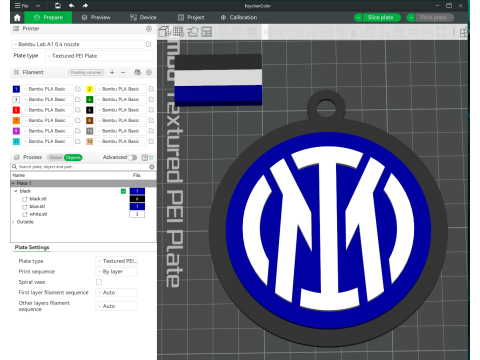Click the AMS sync filament icon

(x=137, y=72)
